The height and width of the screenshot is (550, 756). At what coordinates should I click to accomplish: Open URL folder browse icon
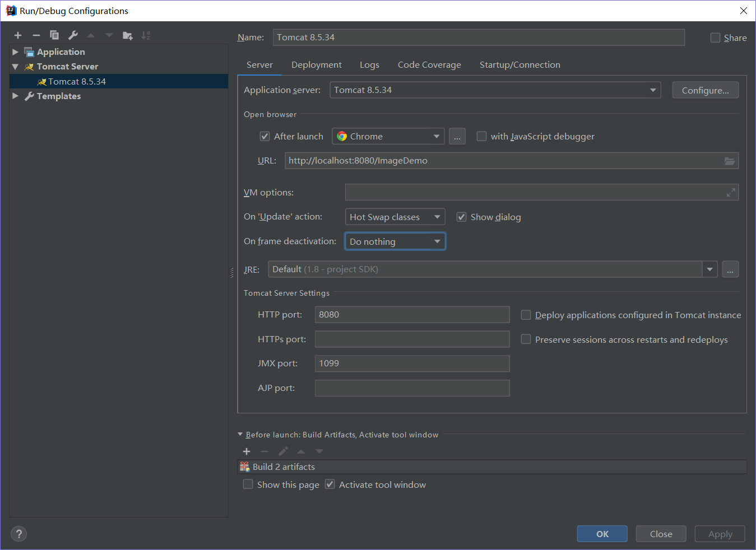click(x=730, y=161)
